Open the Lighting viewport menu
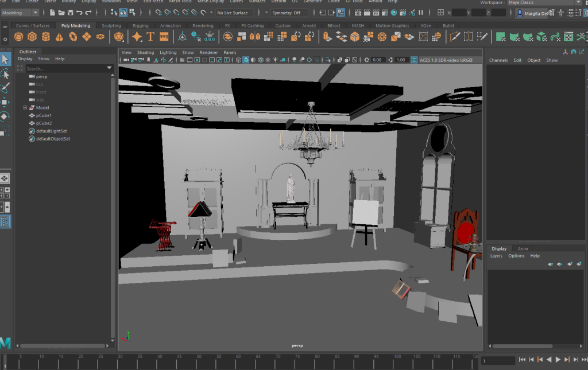This screenshot has height=370, width=588. coord(168,52)
